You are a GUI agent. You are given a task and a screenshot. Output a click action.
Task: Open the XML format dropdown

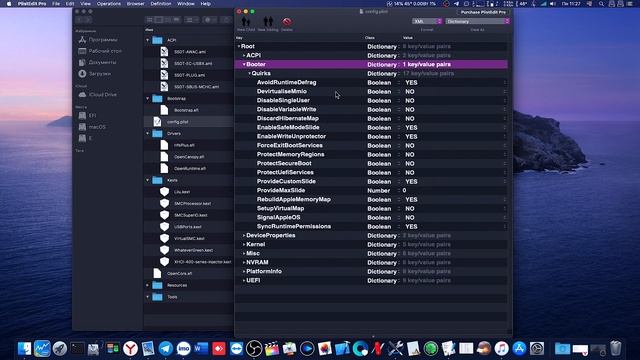[427, 21]
